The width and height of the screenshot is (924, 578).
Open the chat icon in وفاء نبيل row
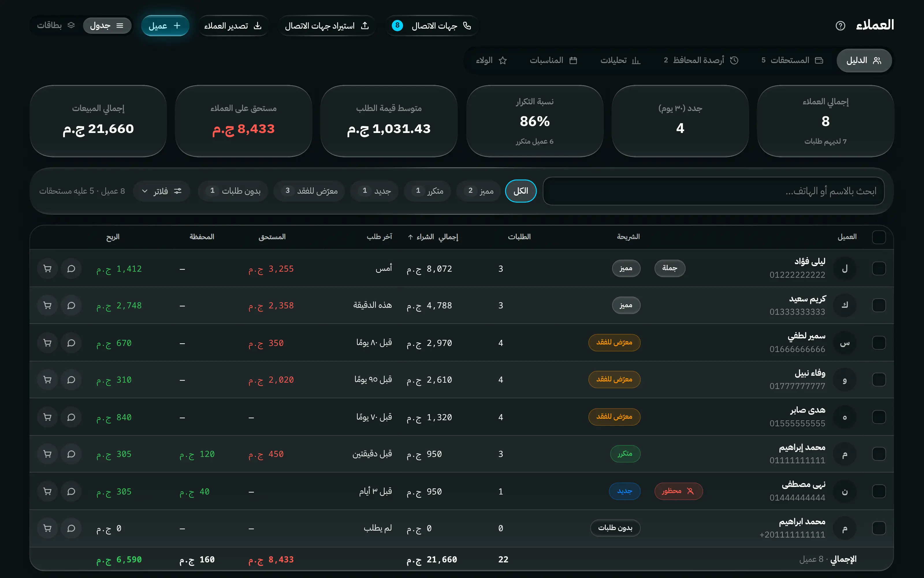click(71, 379)
